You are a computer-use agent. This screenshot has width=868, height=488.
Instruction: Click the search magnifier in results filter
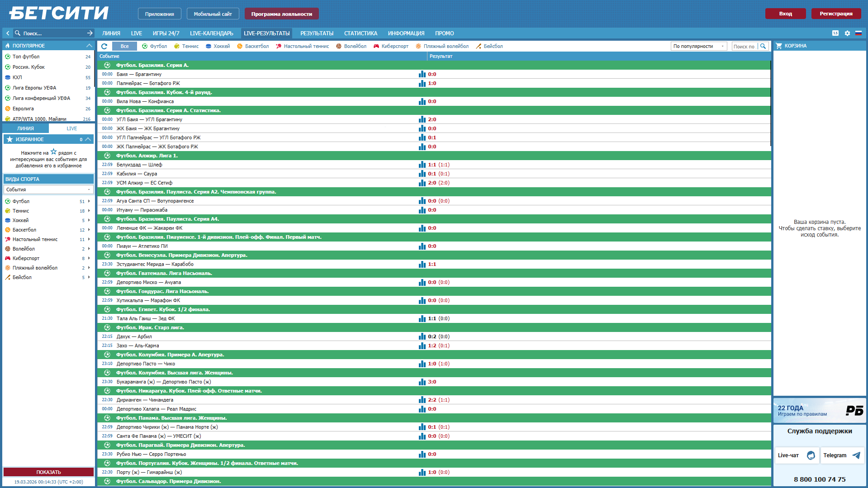click(x=763, y=46)
